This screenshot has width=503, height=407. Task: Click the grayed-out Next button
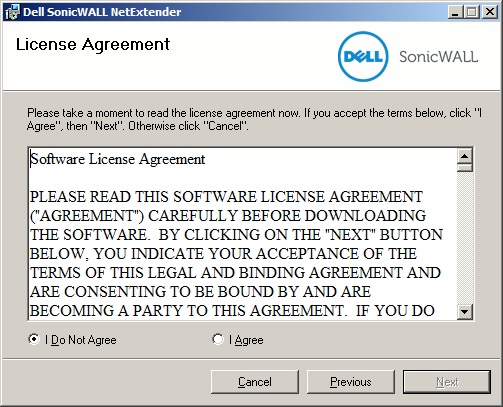click(447, 382)
